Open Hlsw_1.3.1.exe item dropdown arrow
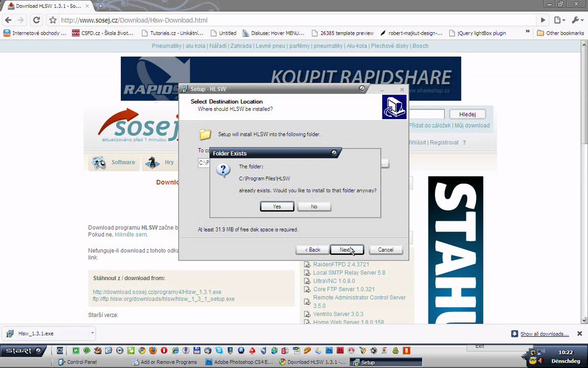This screenshot has width=588, height=368. (92, 333)
